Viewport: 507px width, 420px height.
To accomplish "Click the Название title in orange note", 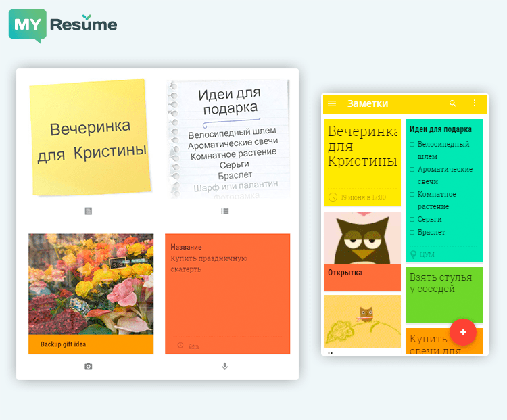I will coord(187,248).
